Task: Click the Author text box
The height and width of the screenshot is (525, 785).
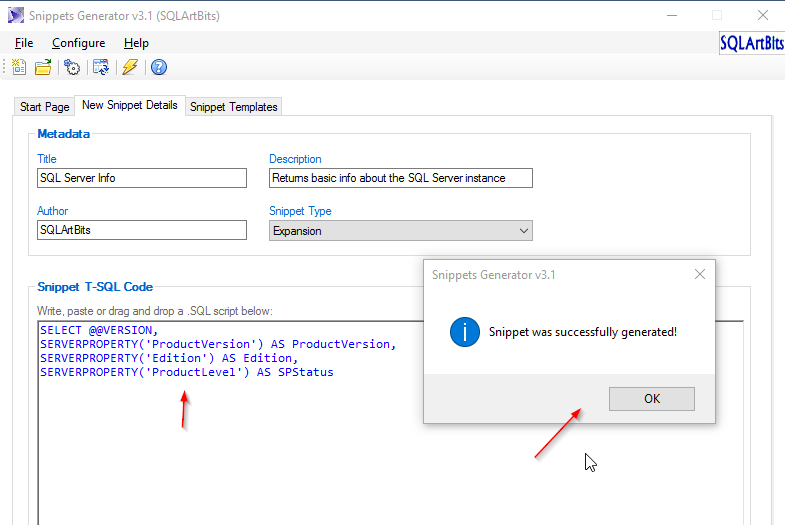Action: tap(141, 230)
